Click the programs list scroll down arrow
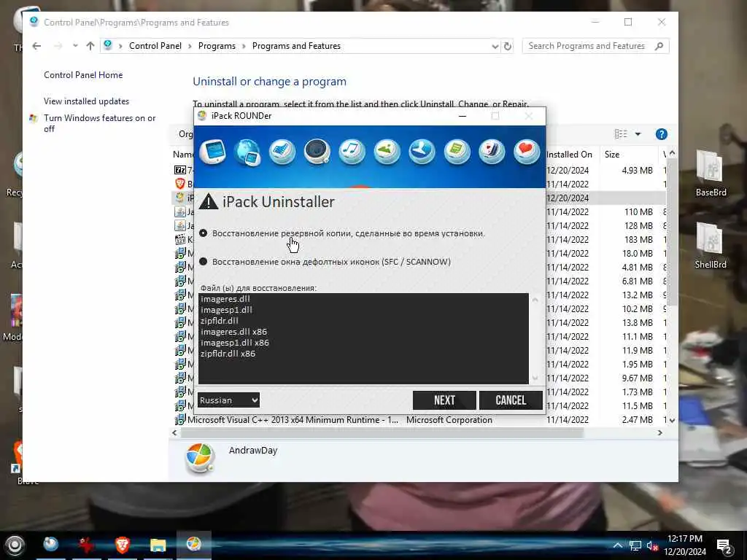 [672, 421]
